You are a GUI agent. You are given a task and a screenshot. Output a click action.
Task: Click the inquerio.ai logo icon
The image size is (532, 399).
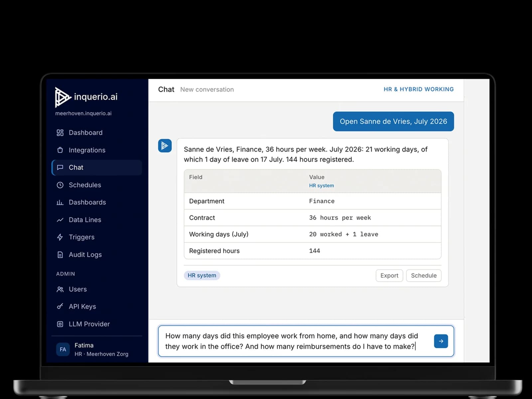coord(63,97)
